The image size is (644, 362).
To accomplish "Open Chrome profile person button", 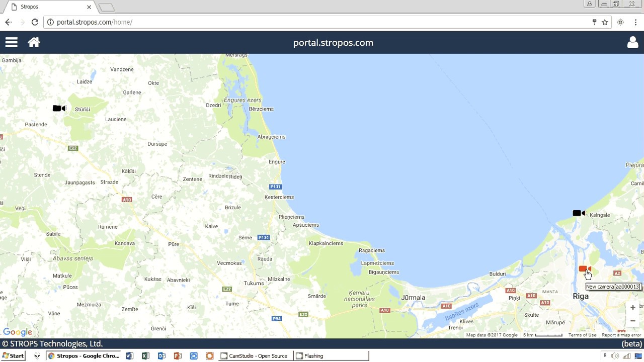I will point(590,4).
